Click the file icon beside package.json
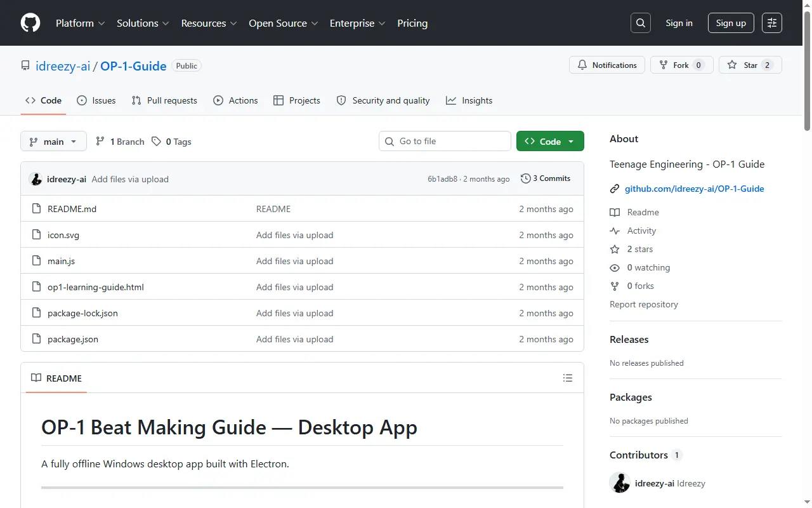Viewport: 812px width, 508px height. 36,339
